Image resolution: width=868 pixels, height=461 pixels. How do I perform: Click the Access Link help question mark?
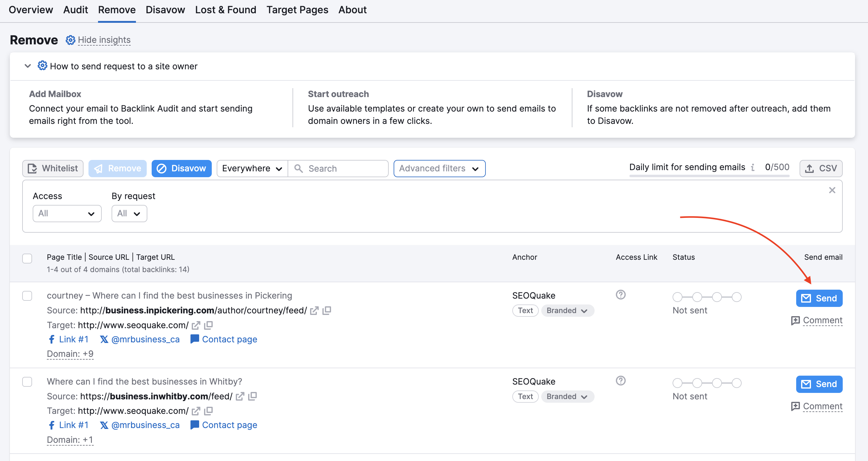click(621, 295)
